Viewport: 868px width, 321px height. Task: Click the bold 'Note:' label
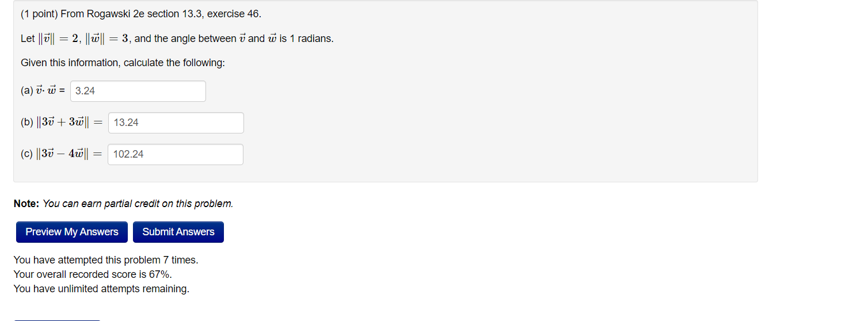(x=26, y=204)
